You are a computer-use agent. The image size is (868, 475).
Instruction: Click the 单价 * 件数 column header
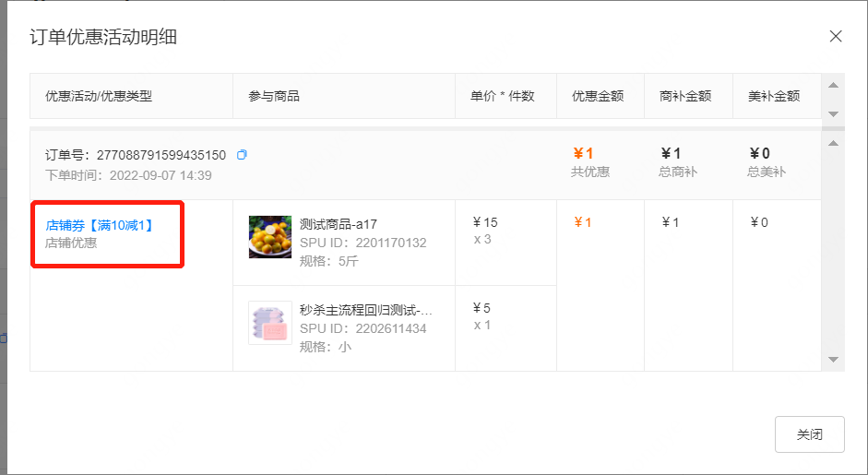(x=502, y=96)
